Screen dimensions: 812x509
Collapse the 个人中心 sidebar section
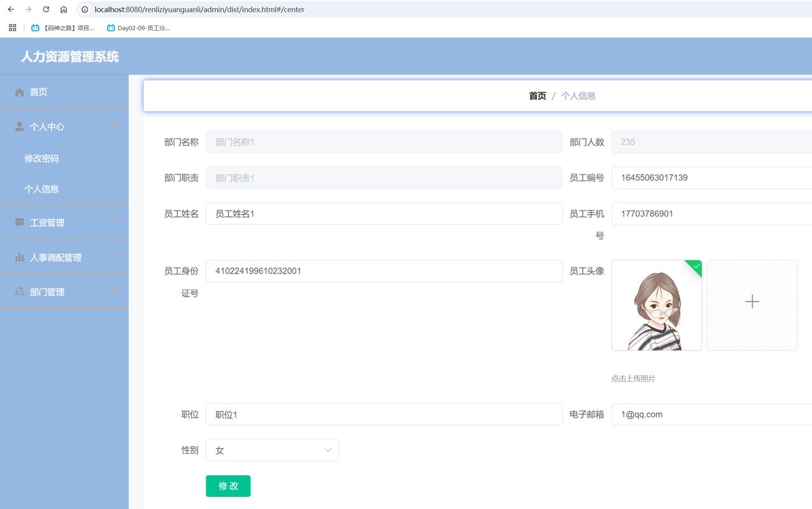pos(115,125)
